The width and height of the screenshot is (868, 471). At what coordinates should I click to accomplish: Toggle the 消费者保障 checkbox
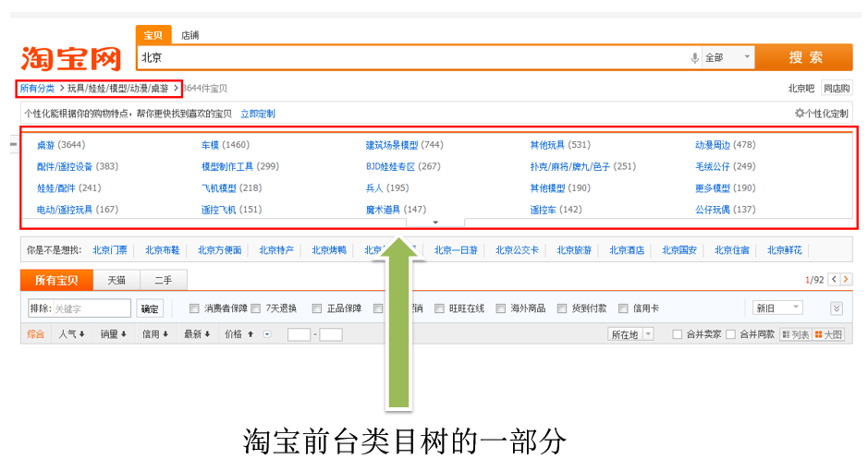click(194, 308)
